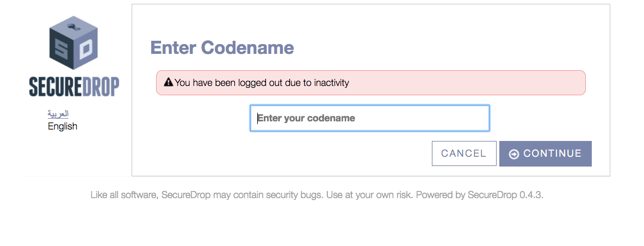
Task: Select the English language option
Action: coord(63,126)
